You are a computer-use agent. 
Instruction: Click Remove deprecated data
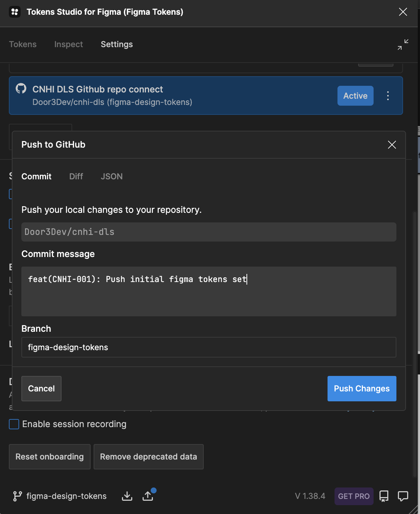(148, 457)
